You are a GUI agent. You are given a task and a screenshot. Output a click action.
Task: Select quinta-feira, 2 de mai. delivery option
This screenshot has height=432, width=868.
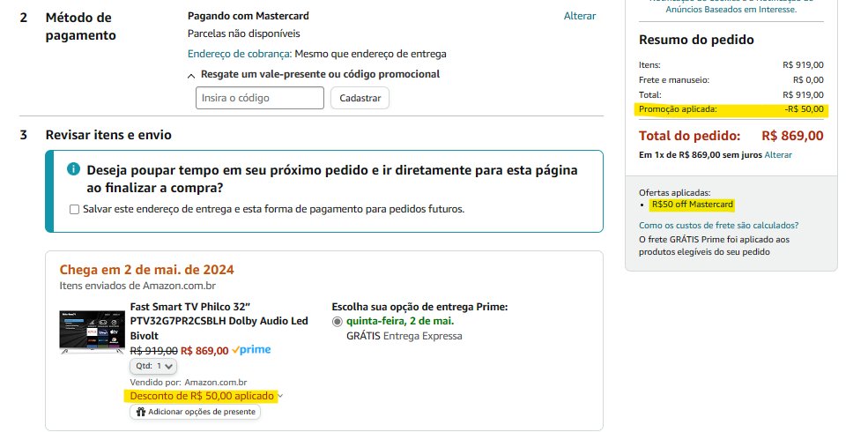pos(338,322)
